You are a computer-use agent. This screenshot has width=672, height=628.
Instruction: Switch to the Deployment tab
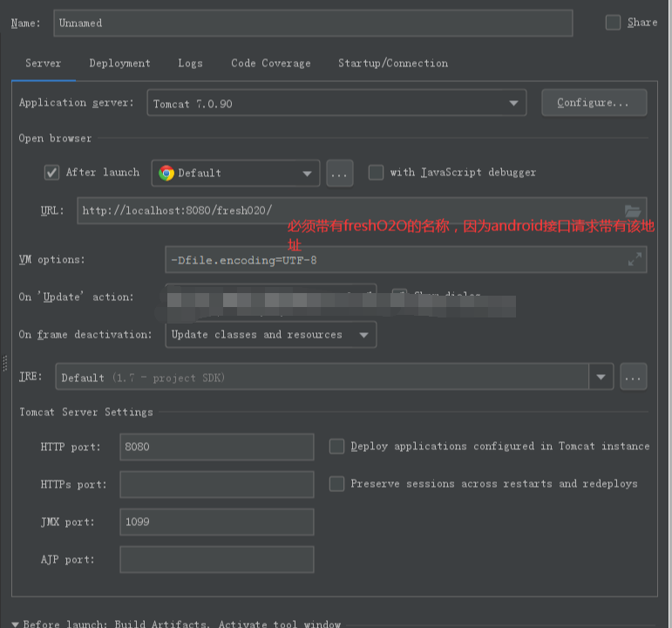(119, 64)
